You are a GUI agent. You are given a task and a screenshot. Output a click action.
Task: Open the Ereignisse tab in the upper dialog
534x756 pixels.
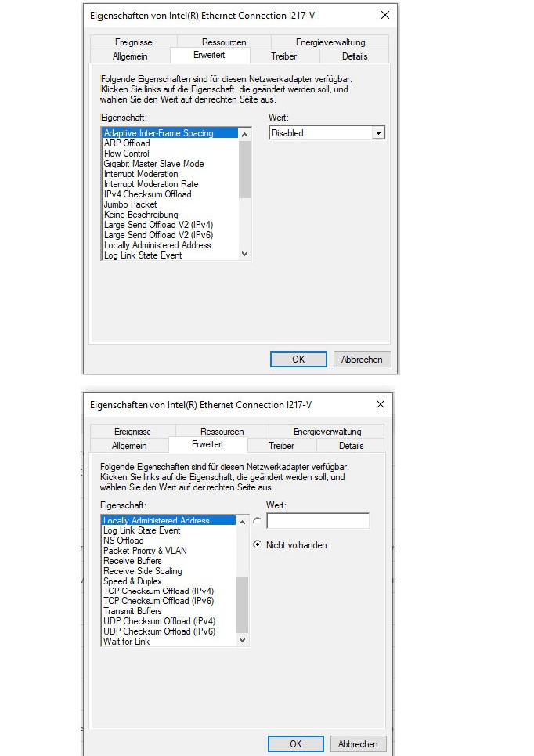click(x=133, y=42)
